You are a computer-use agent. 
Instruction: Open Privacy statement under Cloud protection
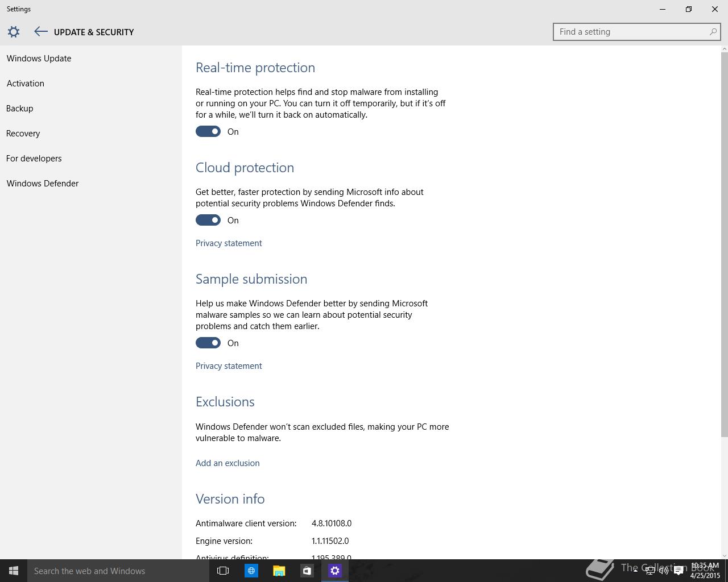(x=229, y=243)
